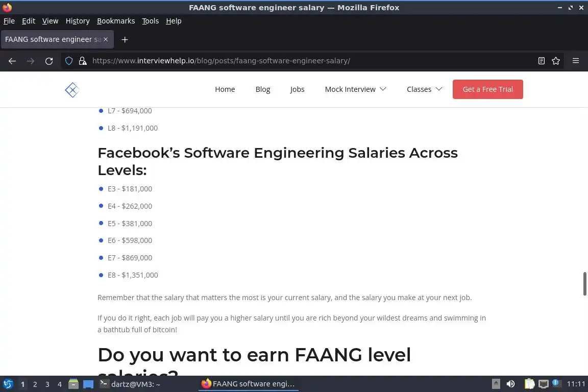588x392 pixels.
Task: Click the text 'L8 - $1,191,000'
Action: (x=133, y=128)
